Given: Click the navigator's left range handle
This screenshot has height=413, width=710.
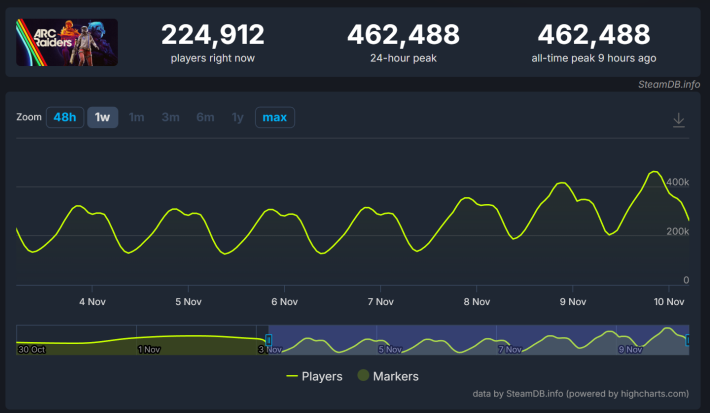Looking at the screenshot, I should 268,340.
